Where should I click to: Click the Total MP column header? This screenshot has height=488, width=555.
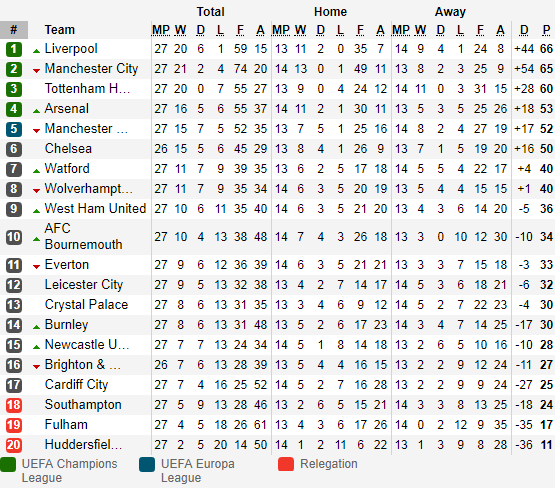(161, 30)
